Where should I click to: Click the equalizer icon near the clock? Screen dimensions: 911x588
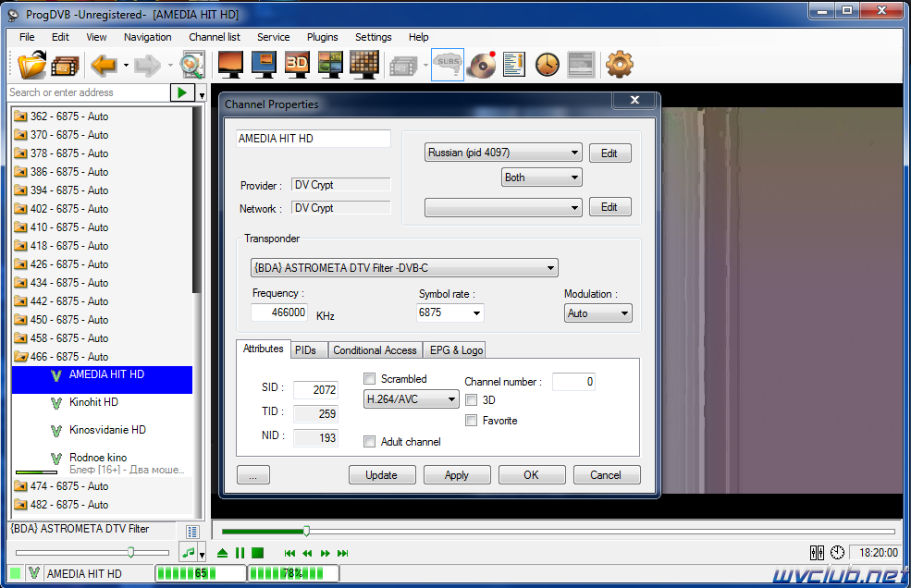pos(817,553)
